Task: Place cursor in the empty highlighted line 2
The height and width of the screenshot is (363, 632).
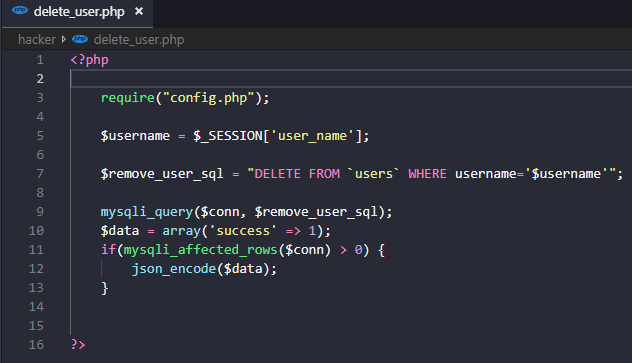Action: 351,79
